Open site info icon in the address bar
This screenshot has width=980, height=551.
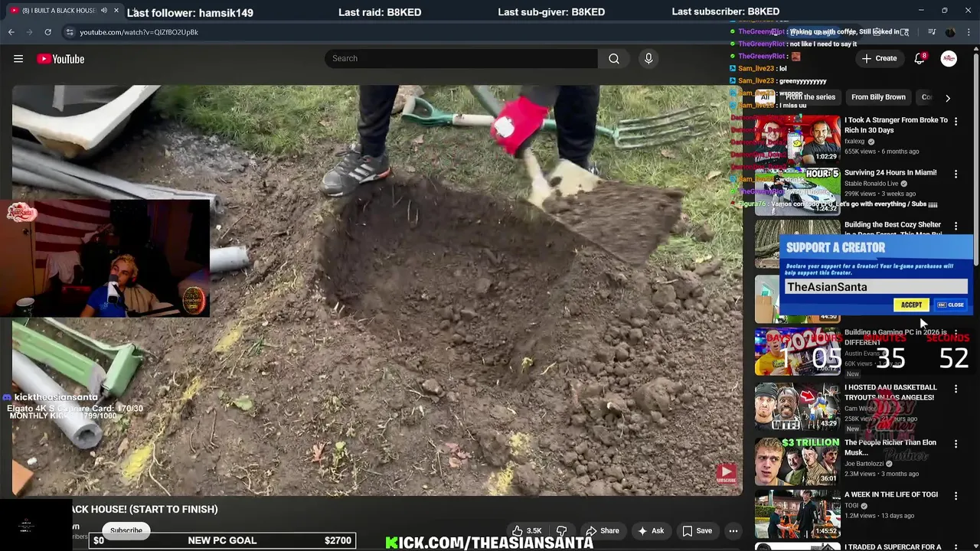[x=70, y=32]
